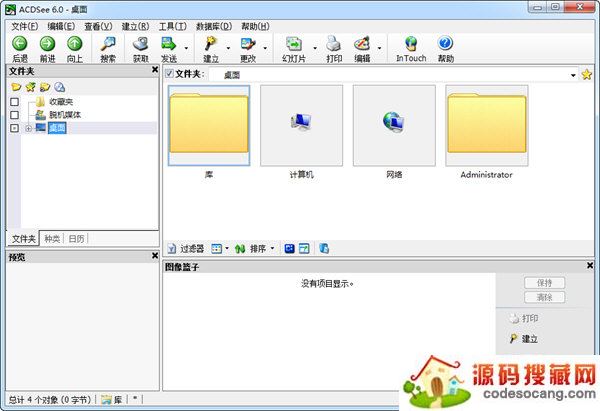This screenshot has width=600, height=411.
Task: Select 收藏夹 in the folder tree
Action: (61, 102)
